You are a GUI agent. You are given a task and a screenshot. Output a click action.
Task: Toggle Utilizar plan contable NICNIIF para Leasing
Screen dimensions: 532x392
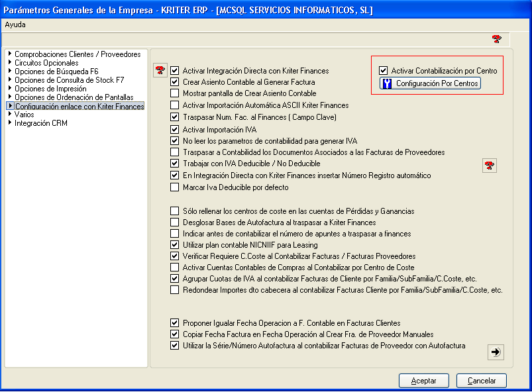click(x=174, y=244)
